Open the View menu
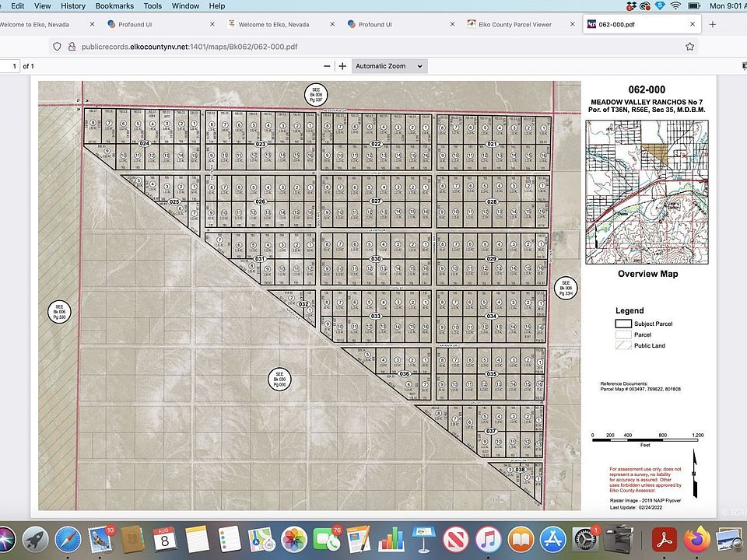Viewport: 747px width, 560px height. pos(42,5)
